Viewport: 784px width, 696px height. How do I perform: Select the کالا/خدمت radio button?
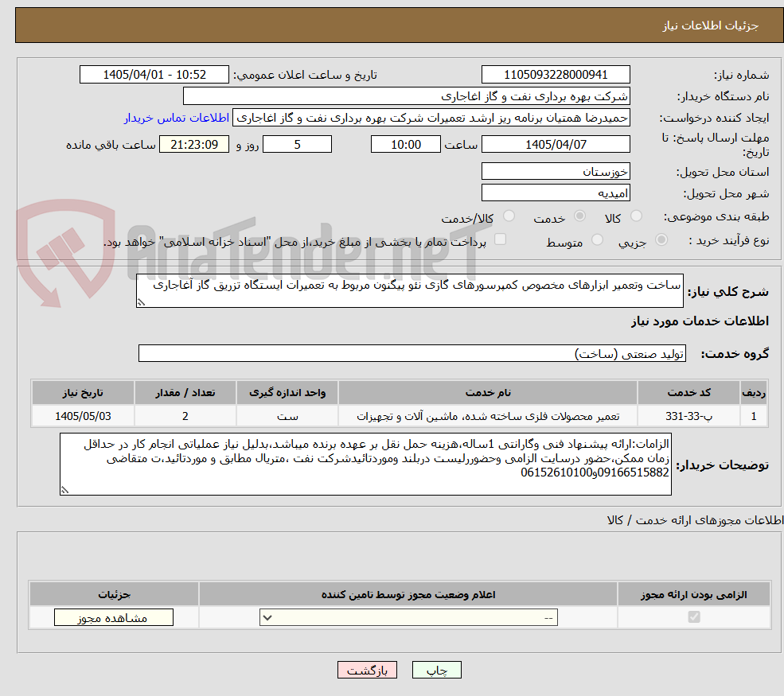click(x=509, y=216)
